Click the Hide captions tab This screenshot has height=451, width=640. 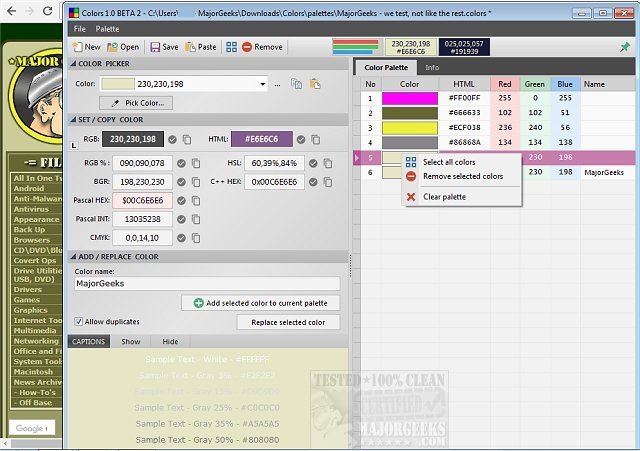(x=170, y=342)
